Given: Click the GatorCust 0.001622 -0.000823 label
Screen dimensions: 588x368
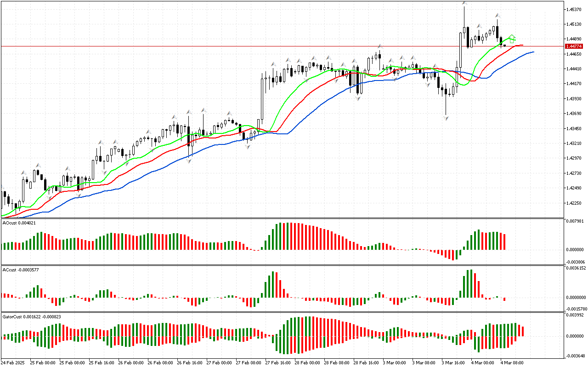Looking at the screenshot, I should (32, 317).
